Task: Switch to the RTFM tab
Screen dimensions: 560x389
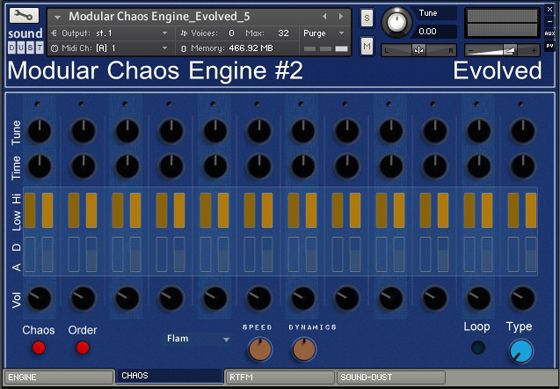Action: pos(280,377)
